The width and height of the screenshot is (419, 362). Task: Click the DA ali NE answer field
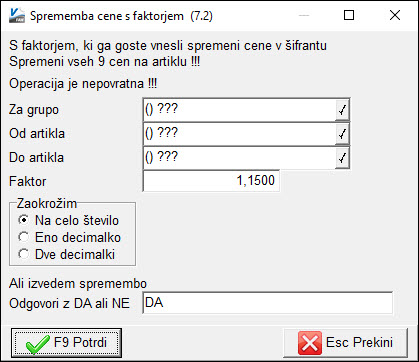pos(267,303)
